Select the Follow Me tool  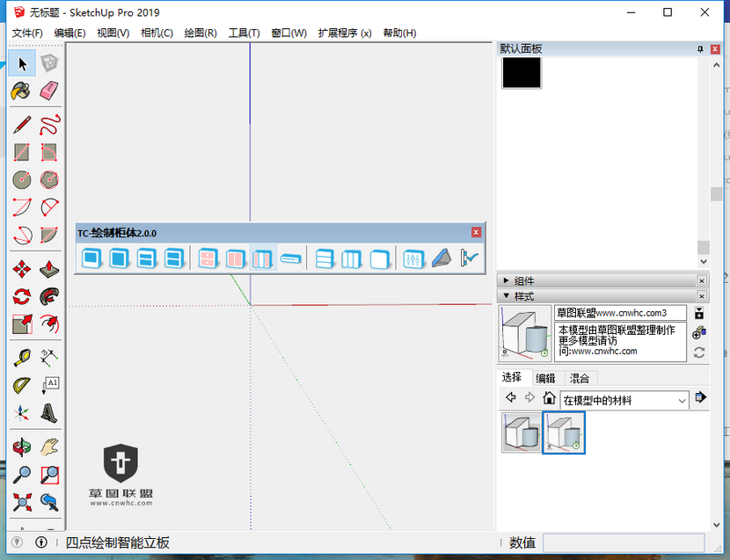(49, 296)
